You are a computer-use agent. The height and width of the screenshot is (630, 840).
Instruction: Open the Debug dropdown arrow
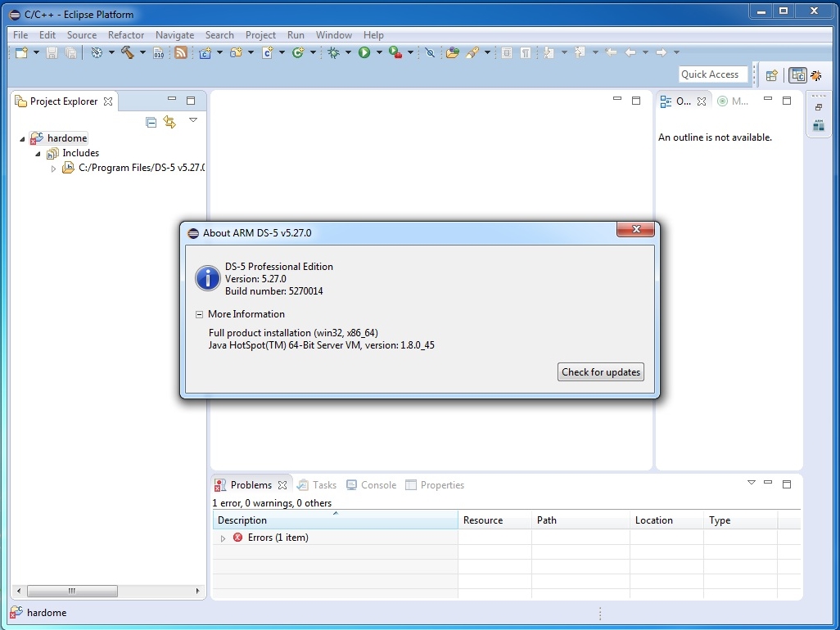click(x=348, y=52)
